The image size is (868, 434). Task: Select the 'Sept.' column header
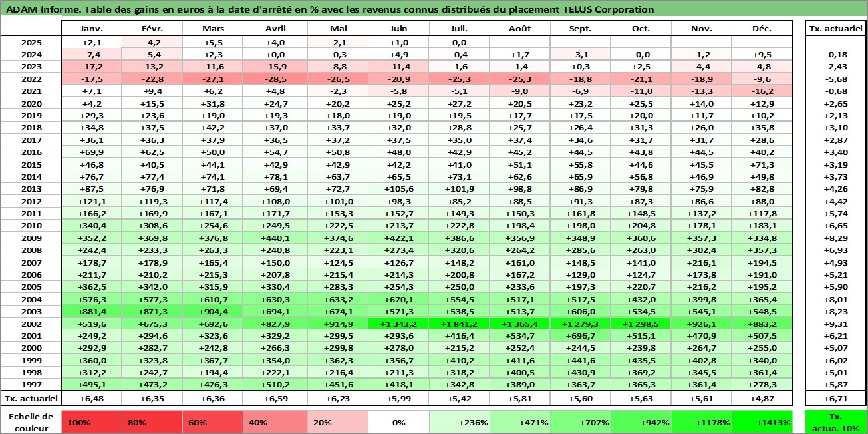pyautogui.click(x=581, y=29)
